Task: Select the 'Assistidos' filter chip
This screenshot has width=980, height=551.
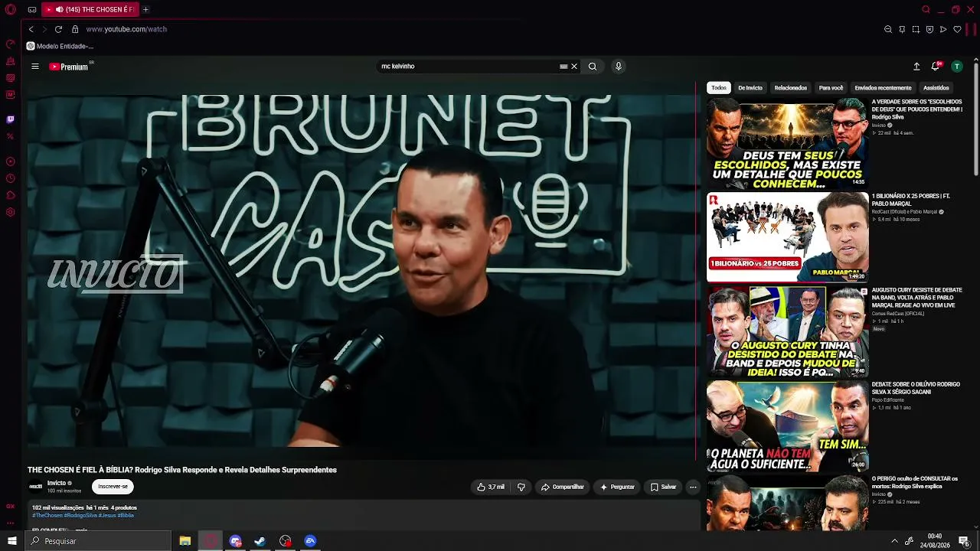Action: point(936,88)
